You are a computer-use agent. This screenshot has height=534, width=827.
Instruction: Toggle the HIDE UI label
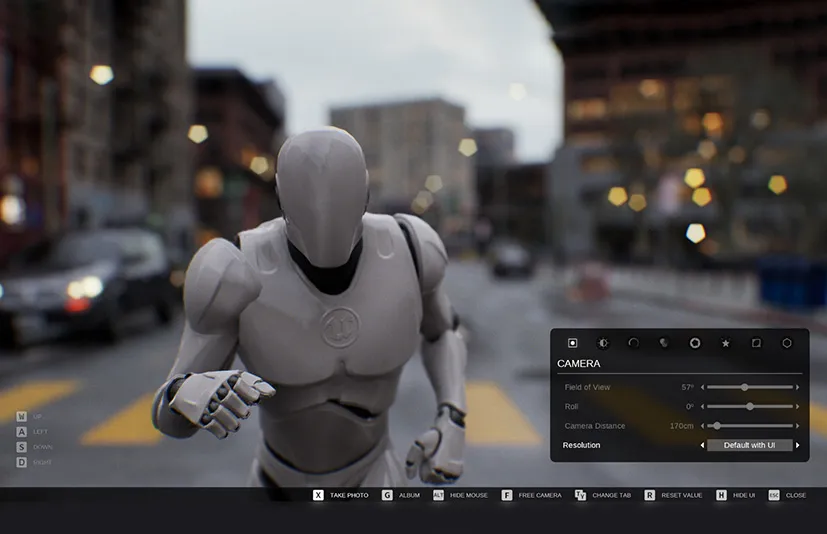[x=744, y=495]
